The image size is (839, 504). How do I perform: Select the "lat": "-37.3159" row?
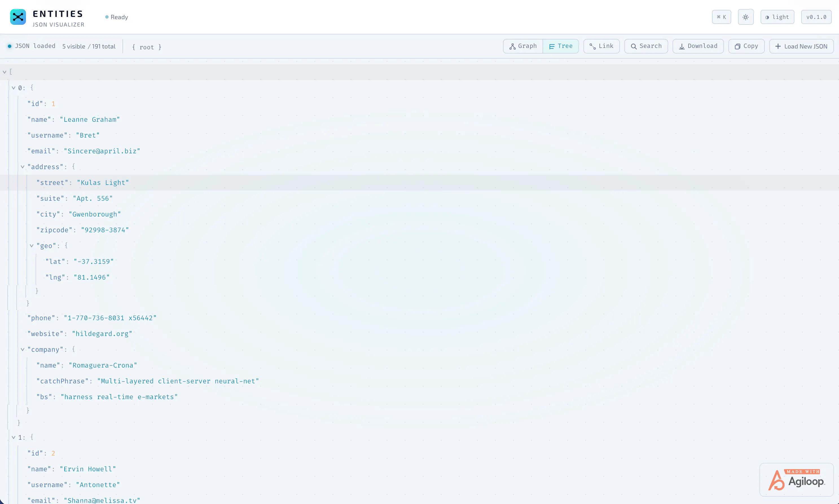pos(419,262)
